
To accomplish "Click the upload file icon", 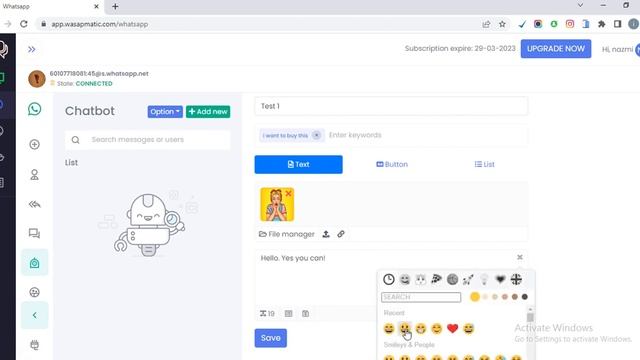I will tap(326, 234).
